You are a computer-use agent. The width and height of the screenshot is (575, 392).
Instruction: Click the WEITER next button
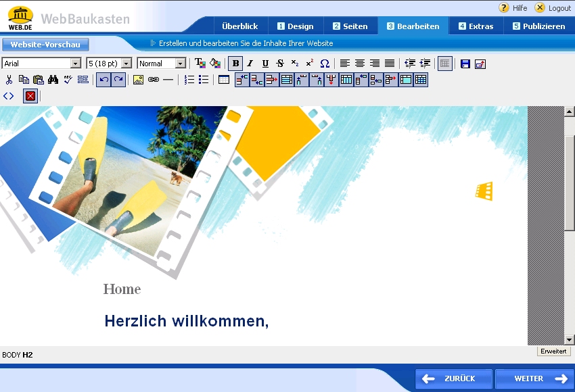tap(534, 378)
